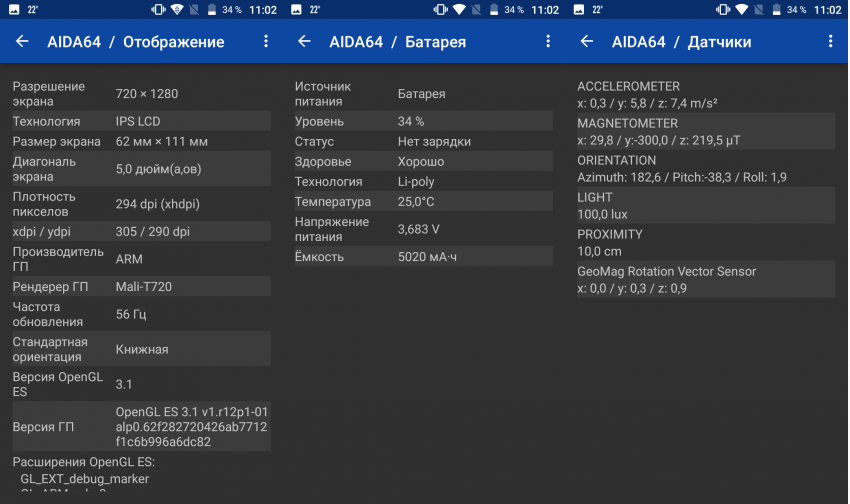Screen dimensions: 850x504
Task: Select the Статус Нет зарядки row
Action: coord(424,141)
